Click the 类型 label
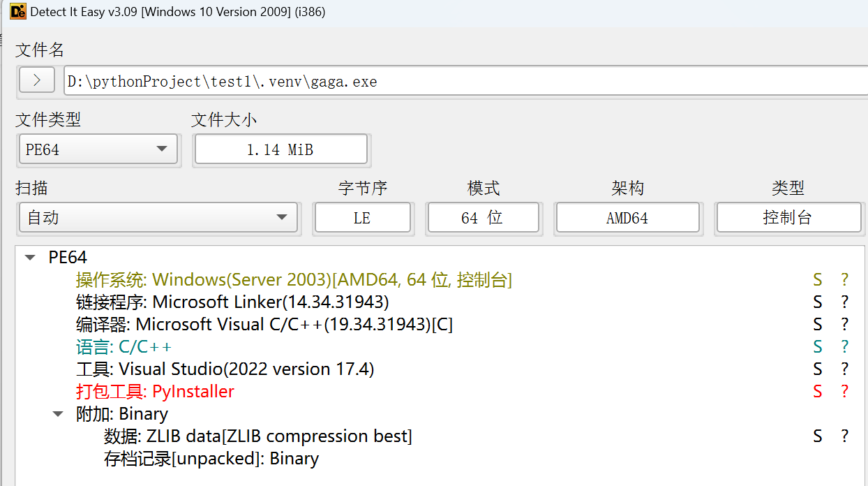 tap(788, 188)
